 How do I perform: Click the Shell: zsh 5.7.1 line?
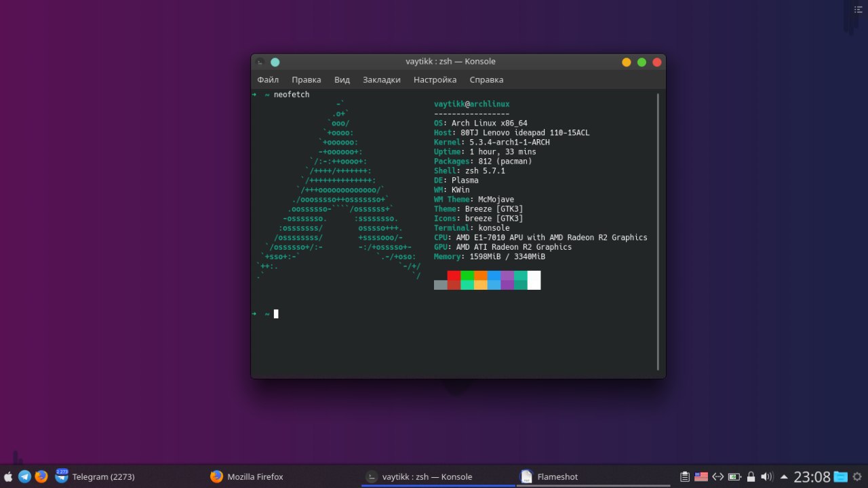[x=469, y=171]
